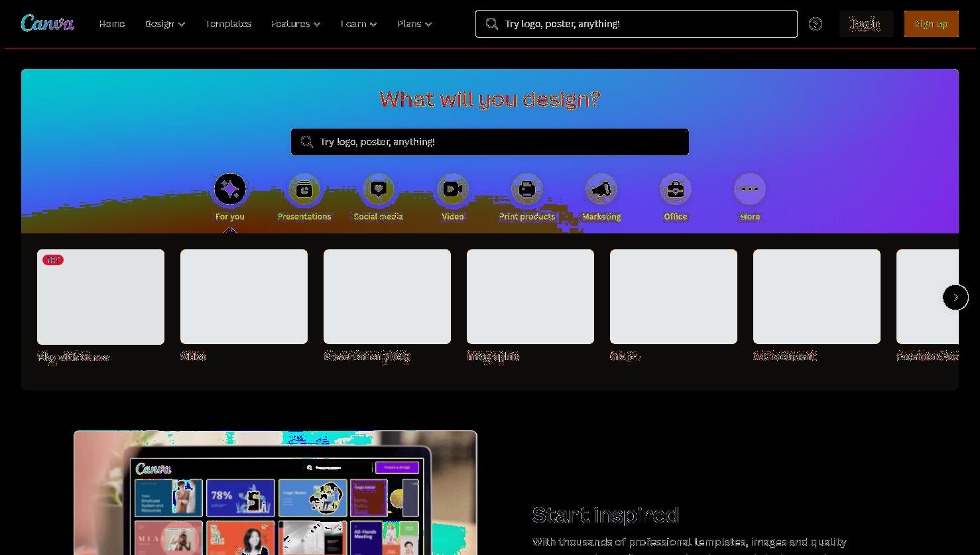Click the magnifier in the hero search
Image resolution: width=980 pixels, height=555 pixels.
click(306, 142)
